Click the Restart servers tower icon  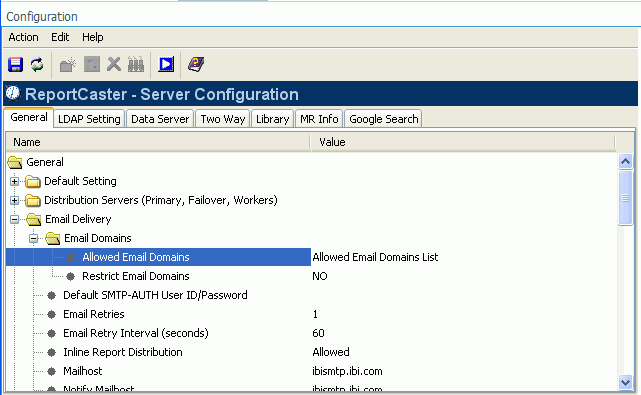pyautogui.click(x=136, y=64)
